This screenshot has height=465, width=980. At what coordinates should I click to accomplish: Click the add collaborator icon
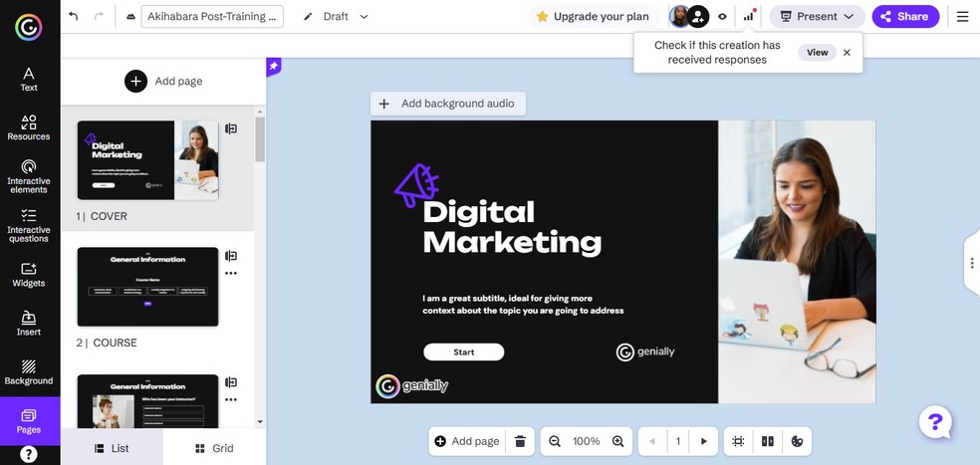point(698,17)
